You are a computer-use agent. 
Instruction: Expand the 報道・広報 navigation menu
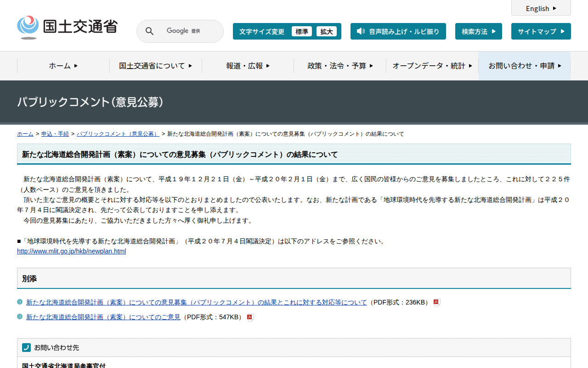point(248,66)
